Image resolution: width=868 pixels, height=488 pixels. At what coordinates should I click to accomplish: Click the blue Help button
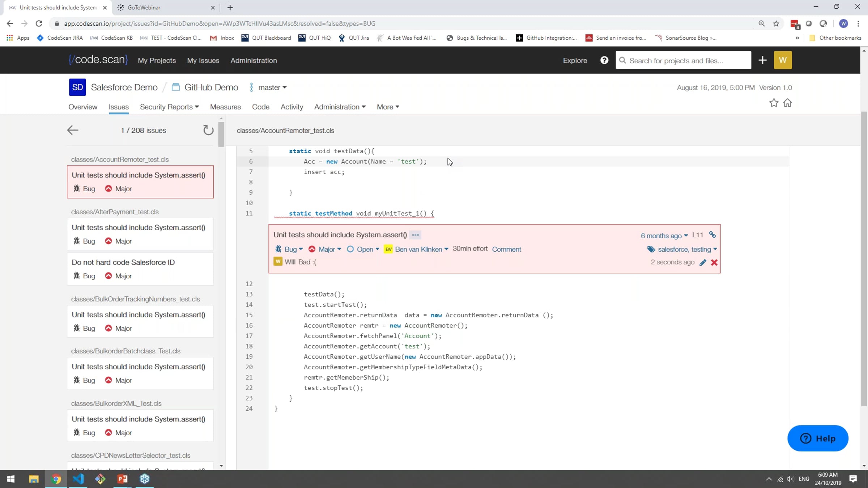click(x=818, y=438)
